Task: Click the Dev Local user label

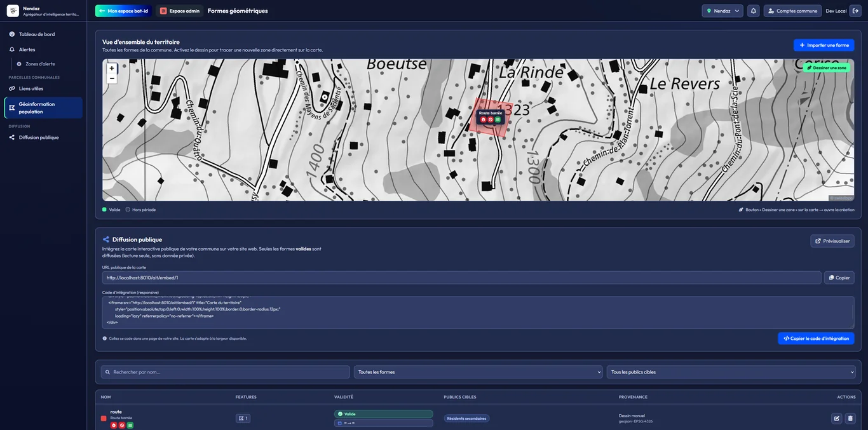Action: [836, 11]
